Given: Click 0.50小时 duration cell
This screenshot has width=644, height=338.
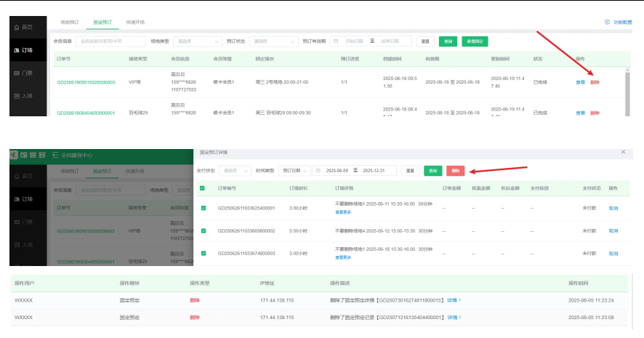Looking at the screenshot, I should (x=298, y=231).
